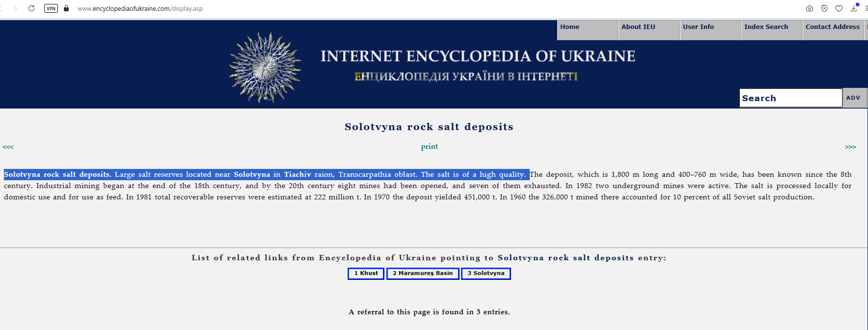The width and height of the screenshot is (868, 330).
Task: Open the VPN badge in address bar
Action: 51,8
